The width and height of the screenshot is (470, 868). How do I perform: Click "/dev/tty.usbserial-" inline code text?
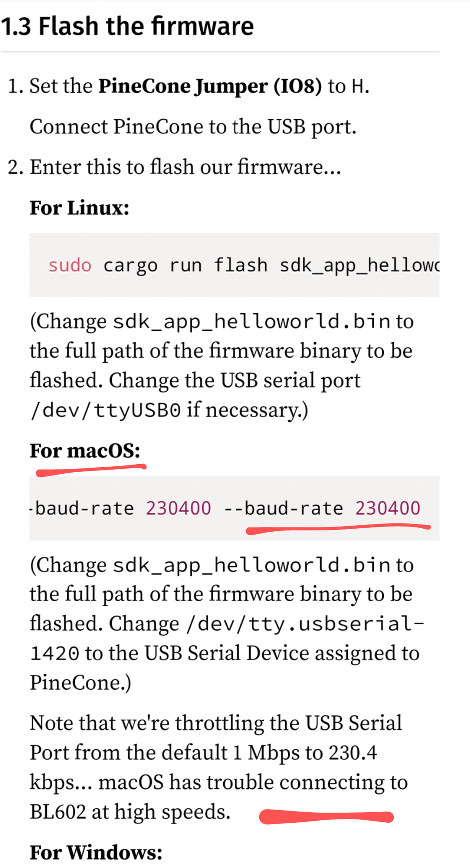tap(304, 624)
